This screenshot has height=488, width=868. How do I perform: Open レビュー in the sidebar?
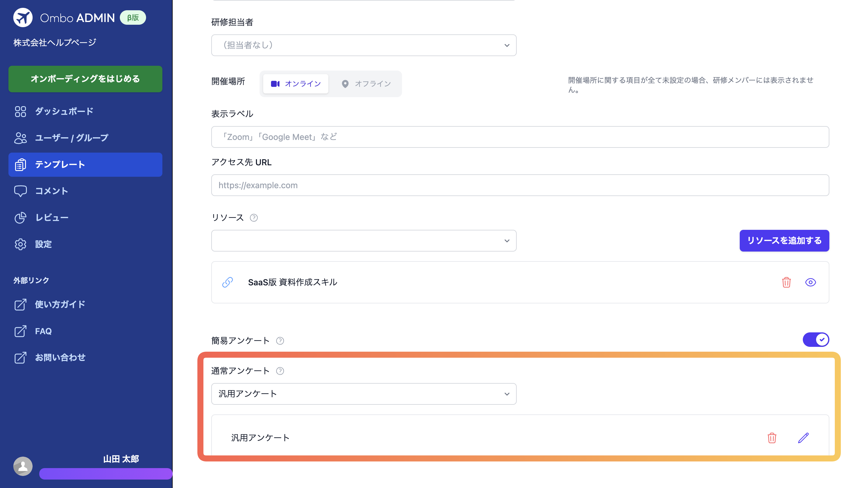(85, 217)
